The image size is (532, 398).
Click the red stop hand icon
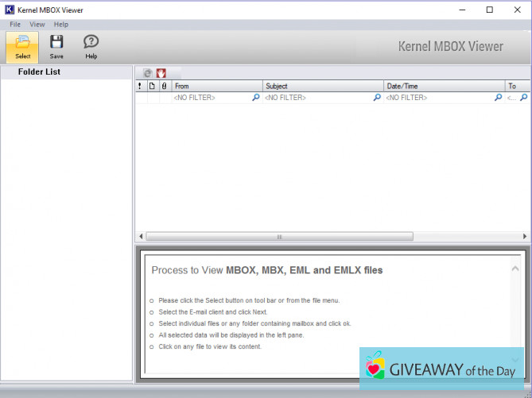(x=161, y=73)
